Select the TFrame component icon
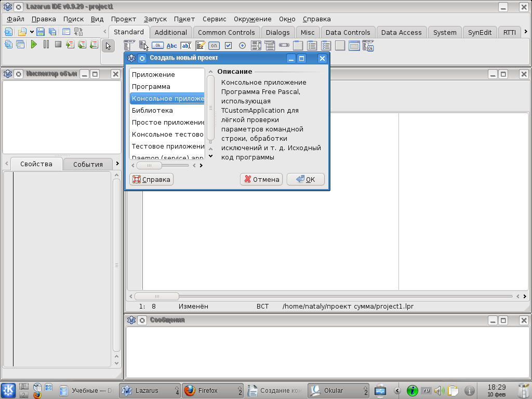 click(x=354, y=46)
